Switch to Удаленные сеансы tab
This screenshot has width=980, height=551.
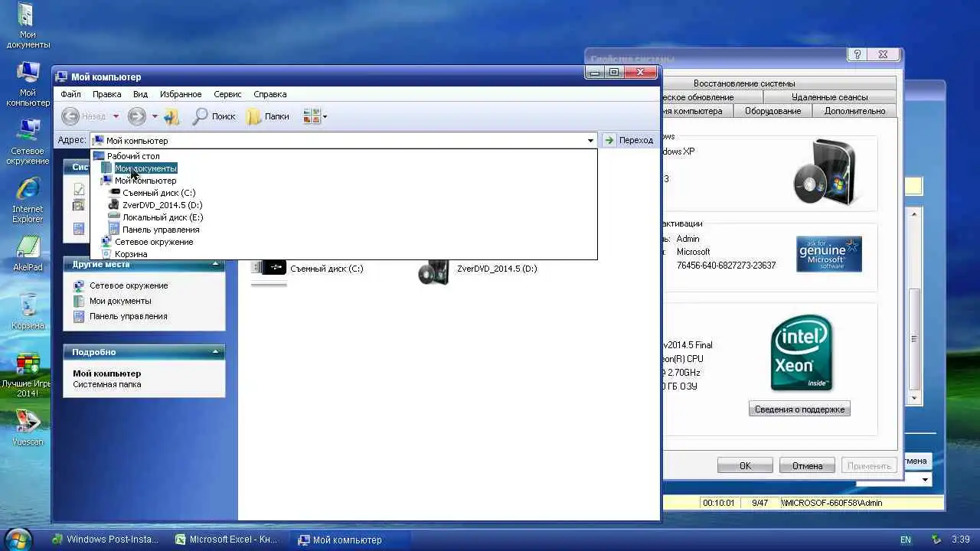829,97
